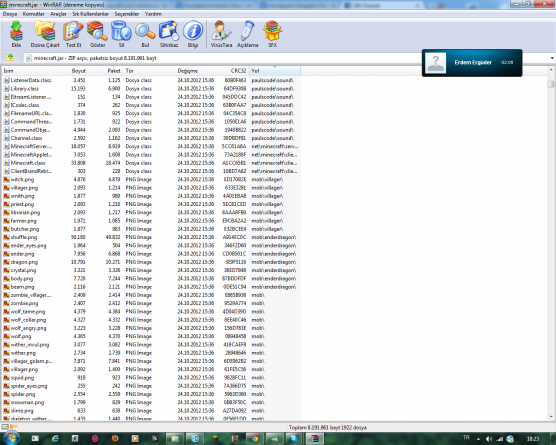This screenshot has width=556, height=445.
Task: Open Skype from the taskbar
Action: click(294, 439)
